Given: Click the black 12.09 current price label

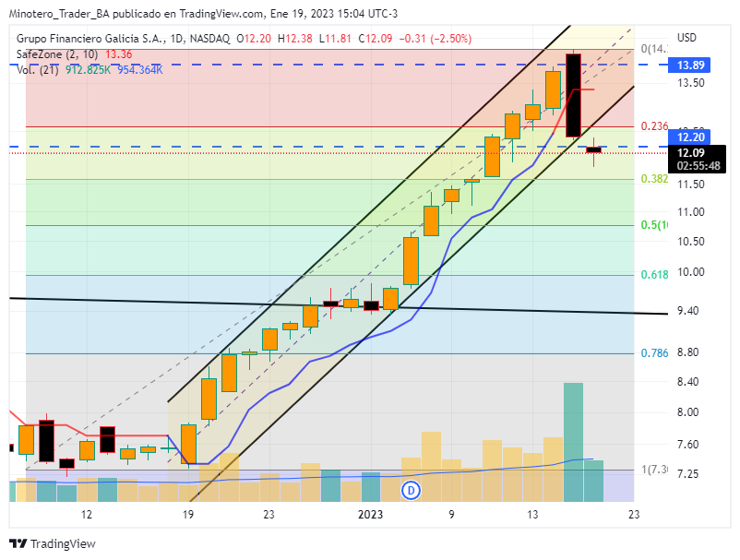Looking at the screenshot, I should click(691, 153).
